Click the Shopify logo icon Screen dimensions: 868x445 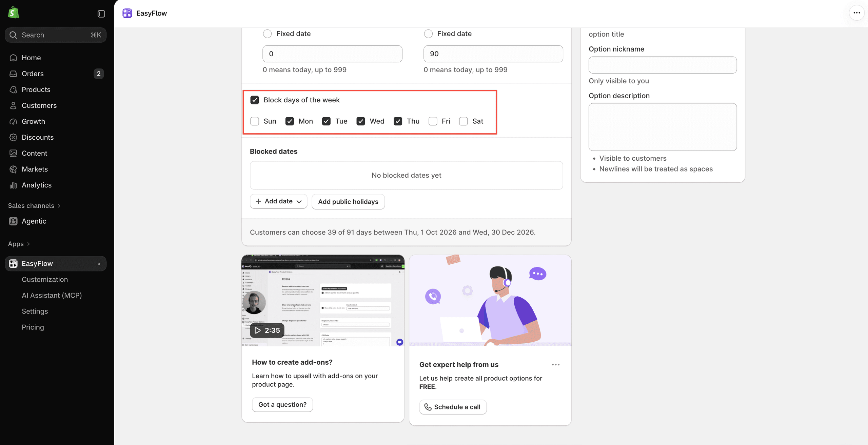click(13, 13)
